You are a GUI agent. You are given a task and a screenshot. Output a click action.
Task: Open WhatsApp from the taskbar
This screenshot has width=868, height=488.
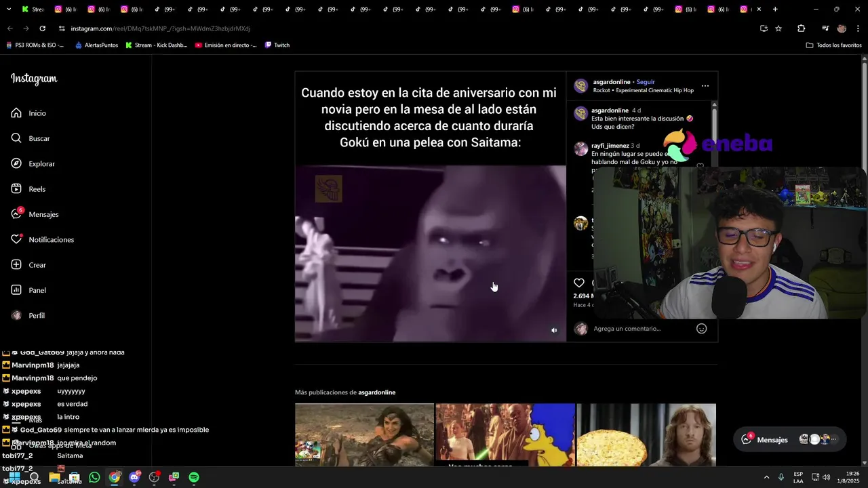(94, 477)
